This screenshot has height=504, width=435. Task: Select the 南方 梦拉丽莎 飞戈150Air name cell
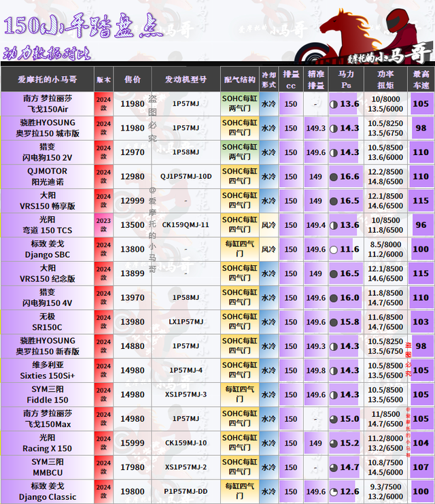pyautogui.click(x=48, y=104)
